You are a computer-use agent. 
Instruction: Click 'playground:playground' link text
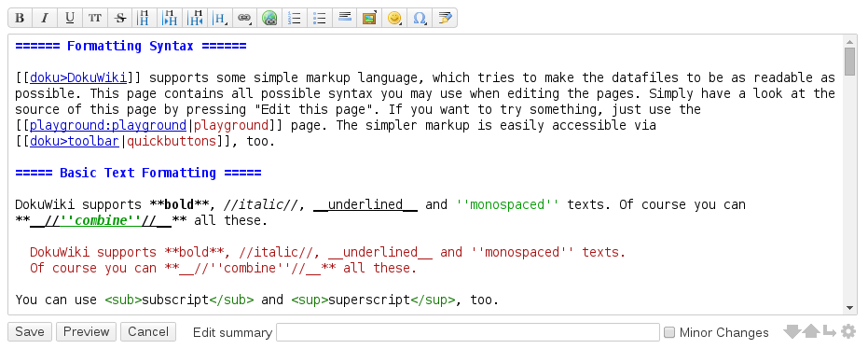108,125
